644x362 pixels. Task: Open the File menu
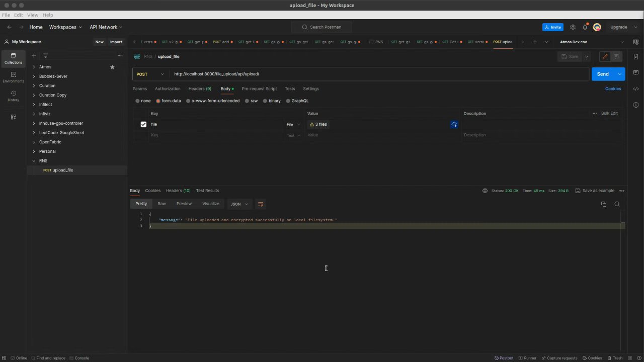tap(6, 15)
